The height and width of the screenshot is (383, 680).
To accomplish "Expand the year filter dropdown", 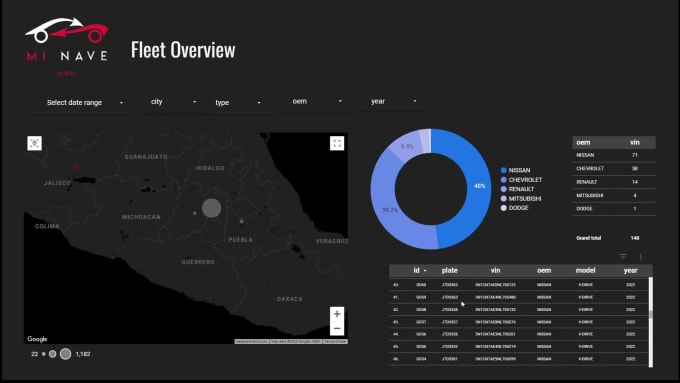I will [394, 101].
